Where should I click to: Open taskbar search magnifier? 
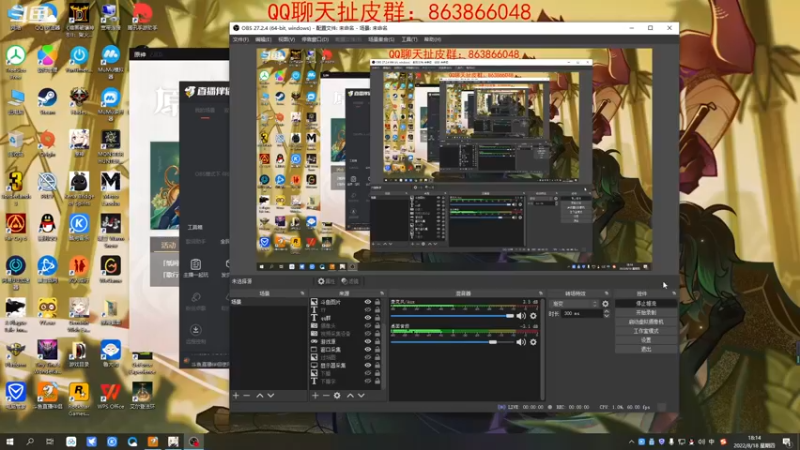coord(30,442)
